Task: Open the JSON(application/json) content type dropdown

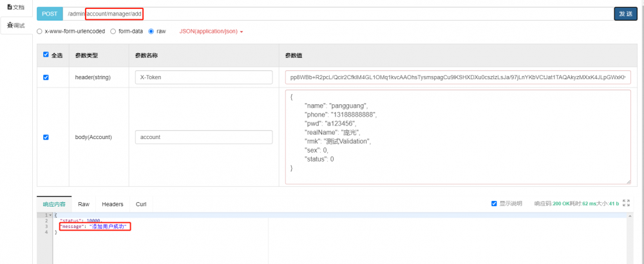Action: (211, 31)
